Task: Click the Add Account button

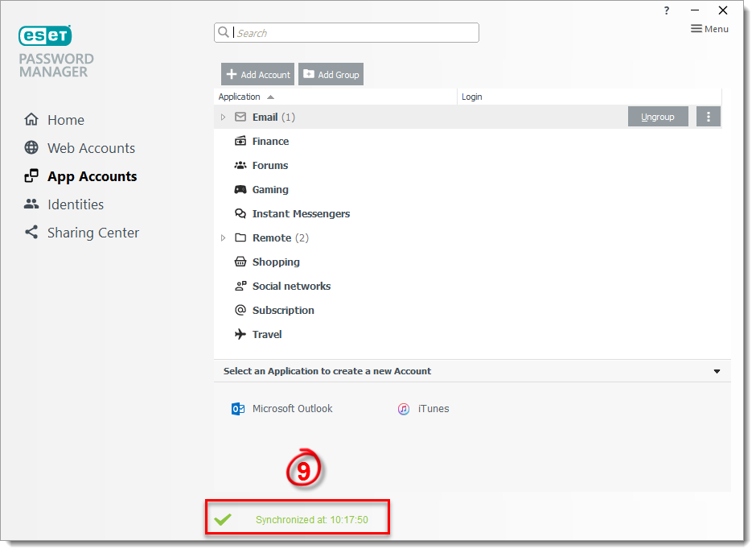Action: point(257,73)
